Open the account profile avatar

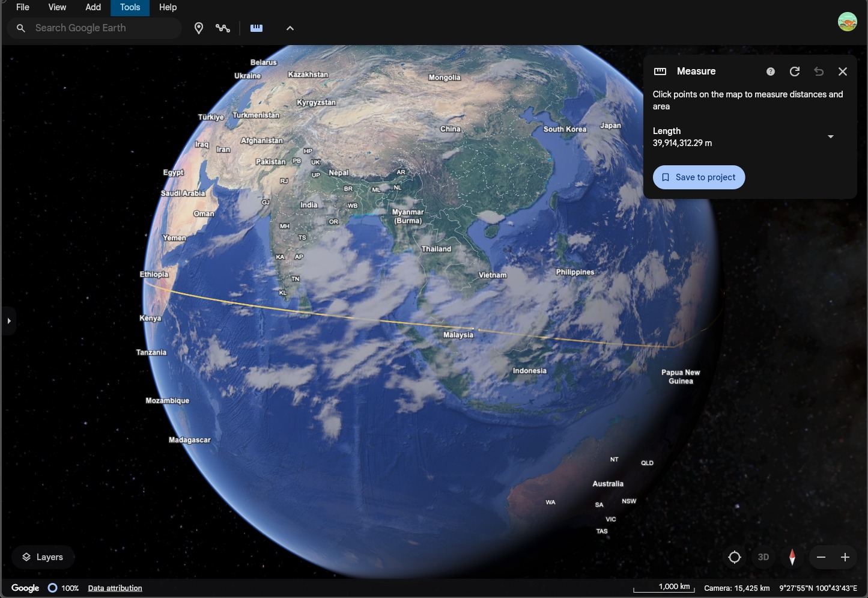coord(847,22)
